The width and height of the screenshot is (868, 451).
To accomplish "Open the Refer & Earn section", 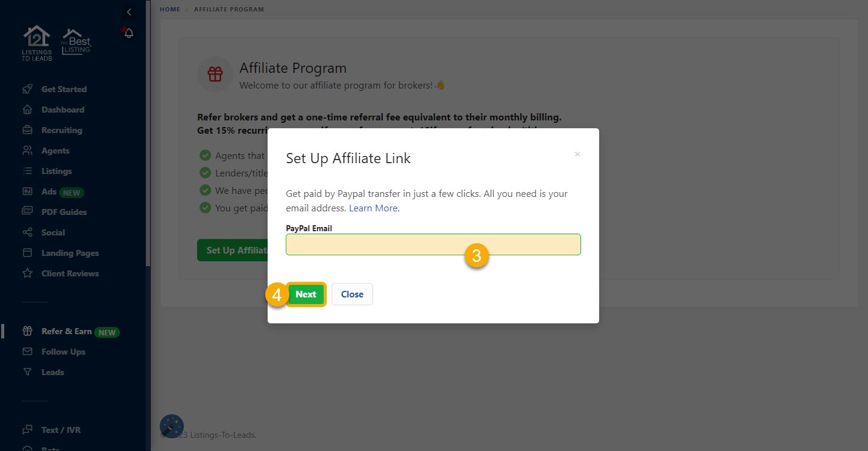I will (x=66, y=331).
